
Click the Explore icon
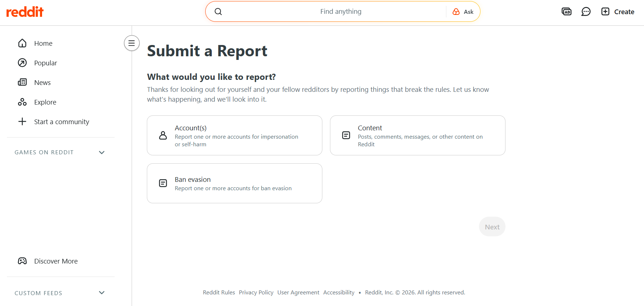(x=22, y=102)
